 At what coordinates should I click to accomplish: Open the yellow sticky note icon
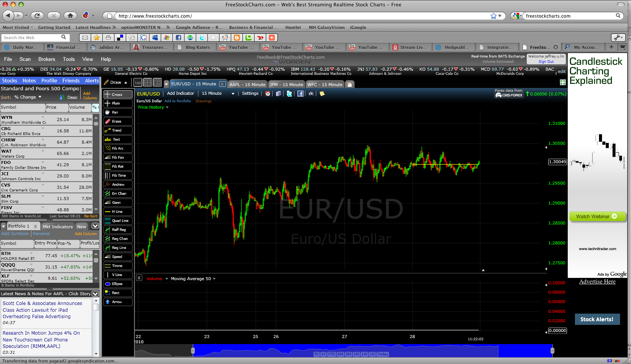click(x=322, y=94)
